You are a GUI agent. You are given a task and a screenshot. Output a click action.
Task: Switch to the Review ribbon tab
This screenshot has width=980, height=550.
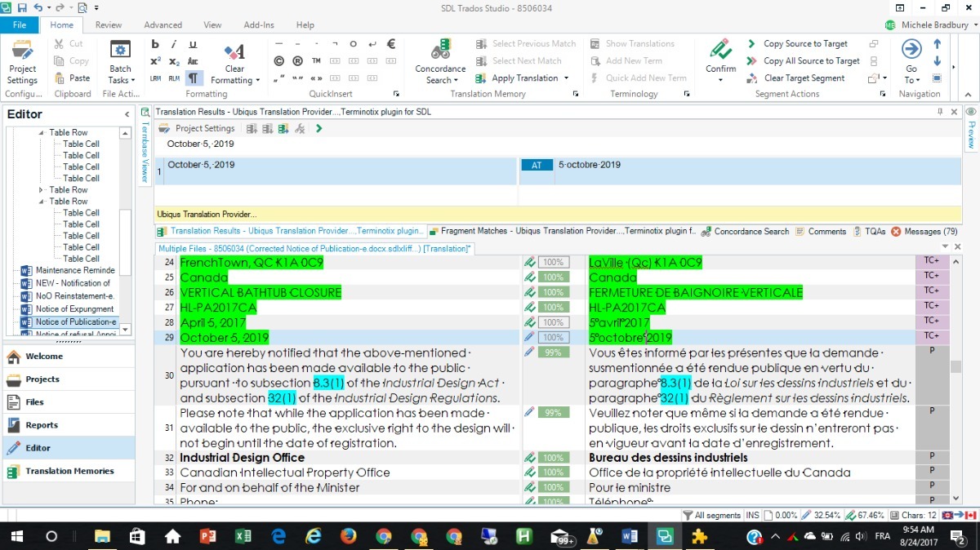109,25
